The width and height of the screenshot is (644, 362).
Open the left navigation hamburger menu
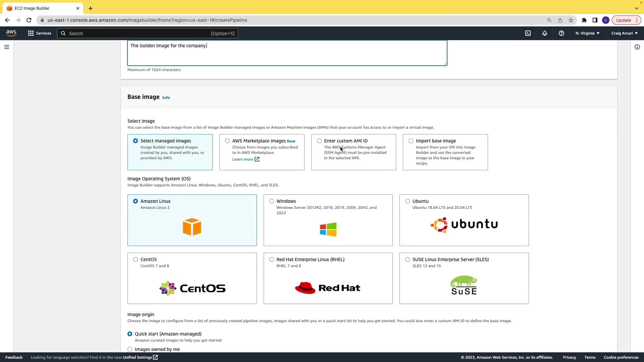[x=7, y=47]
